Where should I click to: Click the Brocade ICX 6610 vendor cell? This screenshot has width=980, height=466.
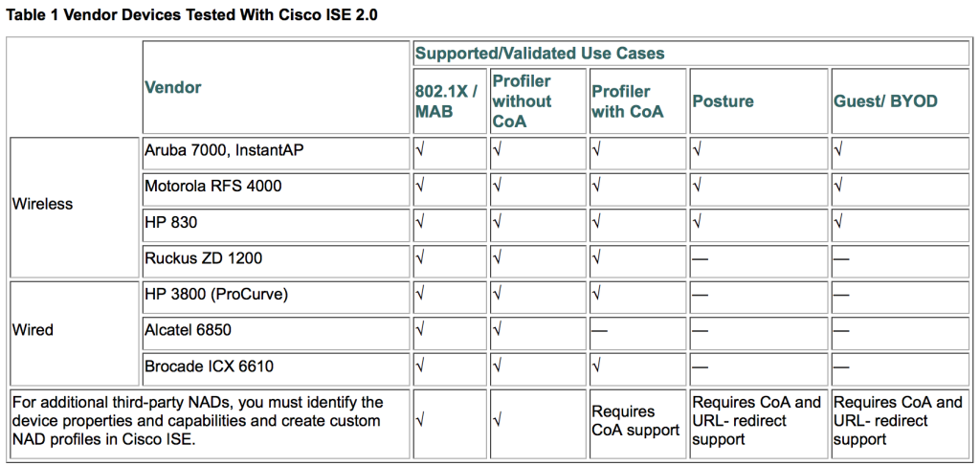[206, 366]
